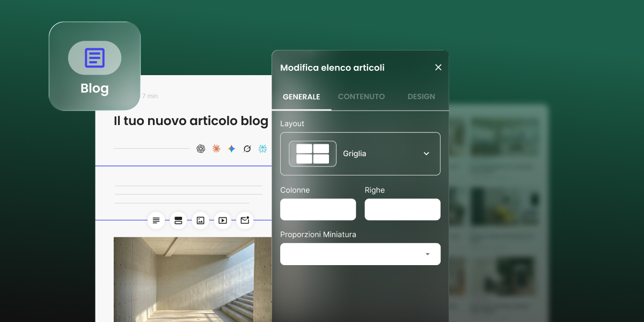Click the concrete staircase article image
644x322 pixels.
[193, 280]
